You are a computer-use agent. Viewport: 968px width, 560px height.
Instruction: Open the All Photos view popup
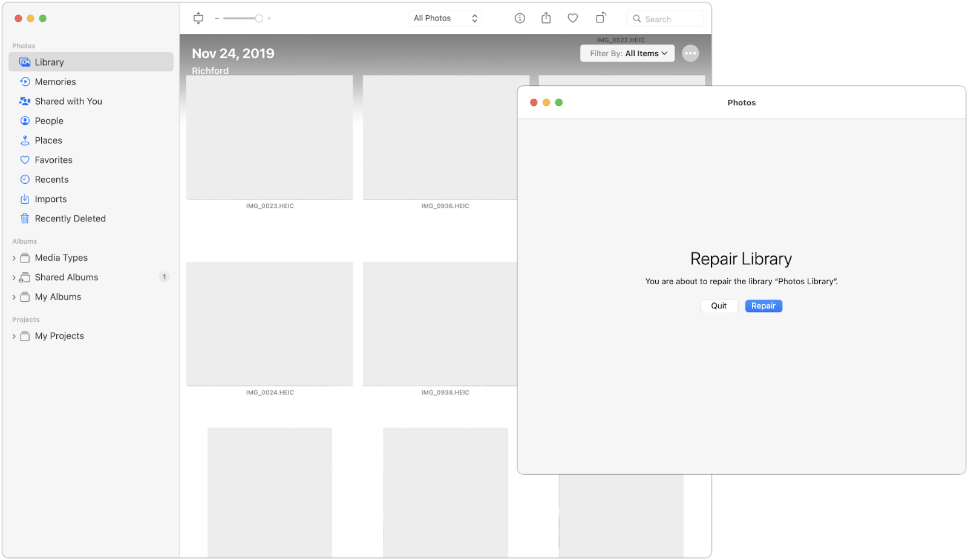click(x=446, y=18)
